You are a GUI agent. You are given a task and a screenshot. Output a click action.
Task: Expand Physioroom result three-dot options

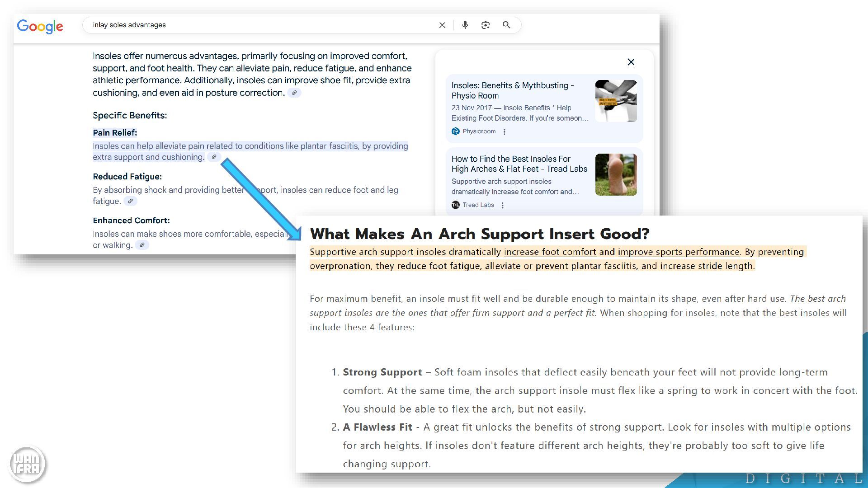(x=505, y=131)
